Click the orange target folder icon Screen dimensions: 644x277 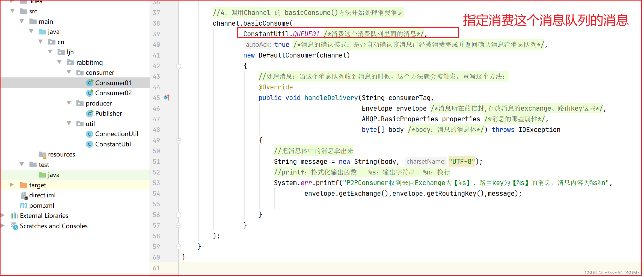pyautogui.click(x=23, y=185)
